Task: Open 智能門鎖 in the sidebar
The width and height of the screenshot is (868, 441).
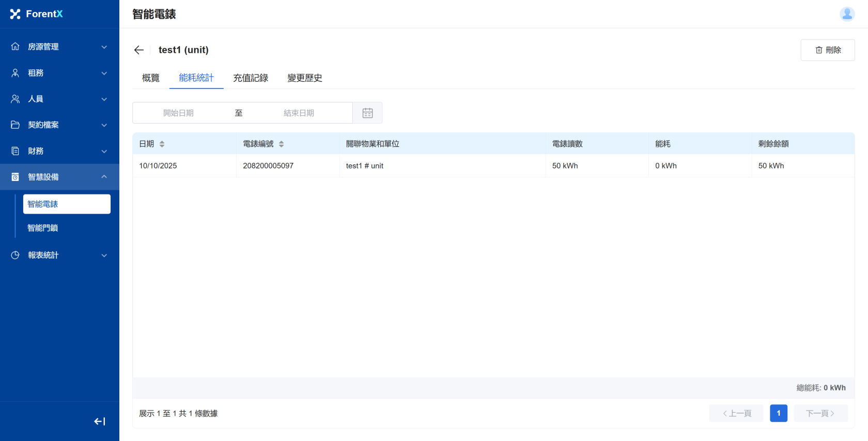Action: tap(43, 228)
